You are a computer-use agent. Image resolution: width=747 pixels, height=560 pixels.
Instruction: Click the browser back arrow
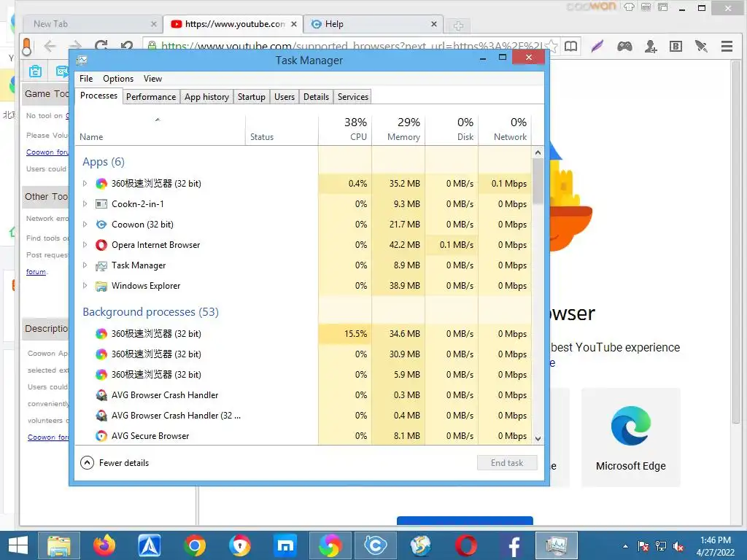point(50,46)
